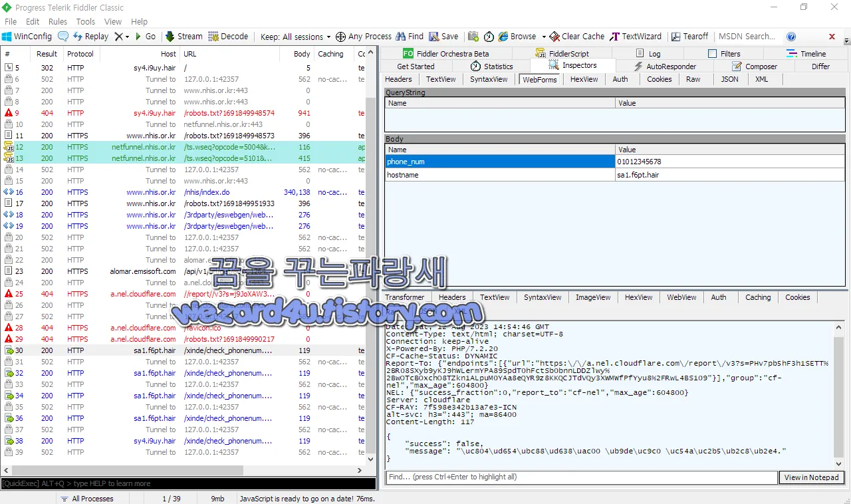Save sessions via Save toolbar button
851x504 pixels.
(x=443, y=37)
